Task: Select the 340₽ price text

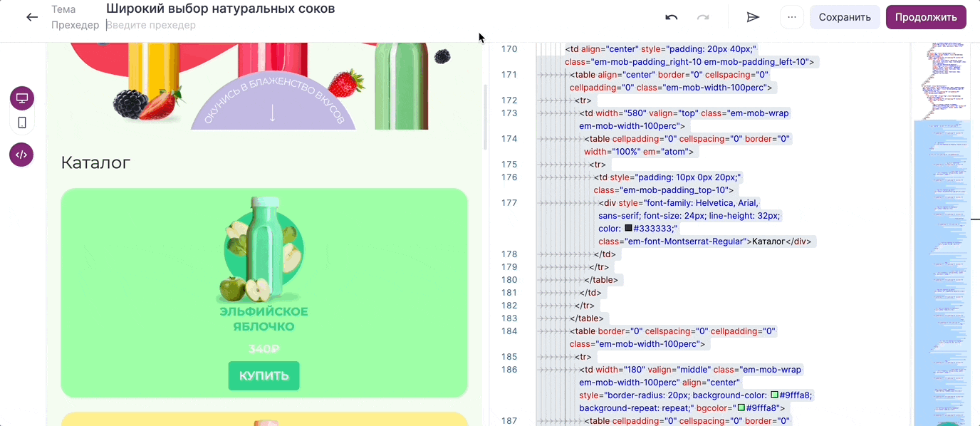Action: [x=264, y=349]
